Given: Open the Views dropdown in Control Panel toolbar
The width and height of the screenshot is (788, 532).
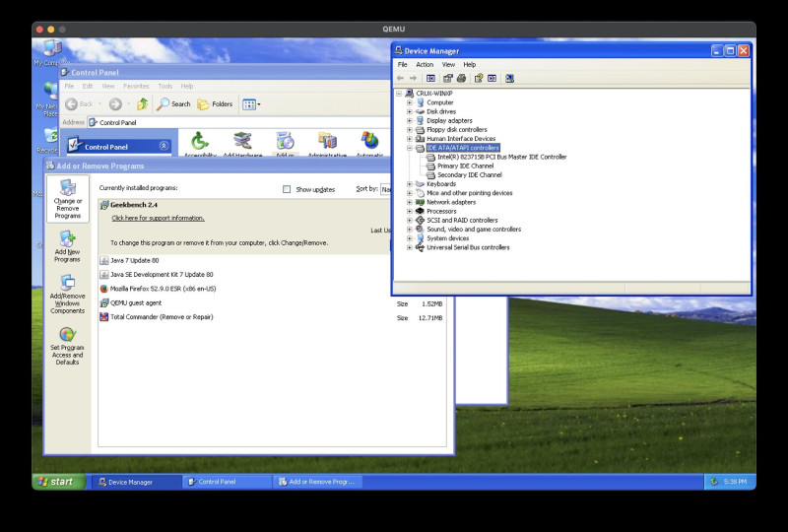Looking at the screenshot, I should [x=251, y=104].
